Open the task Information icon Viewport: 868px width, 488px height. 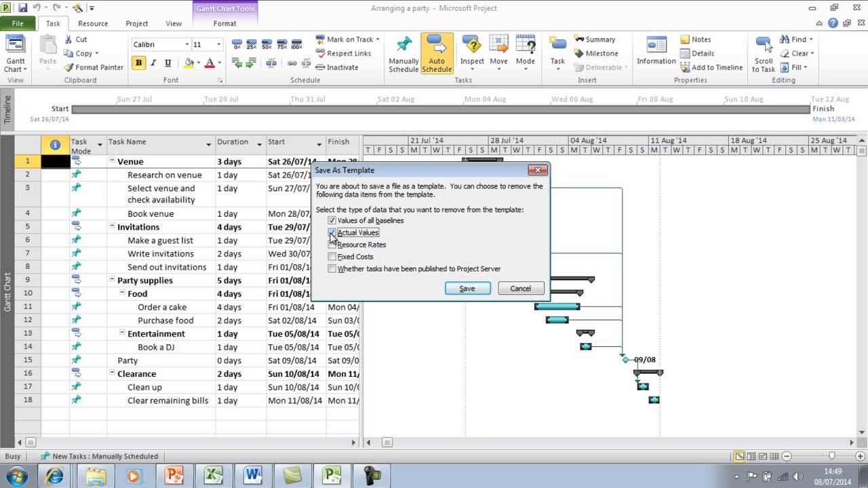click(656, 45)
